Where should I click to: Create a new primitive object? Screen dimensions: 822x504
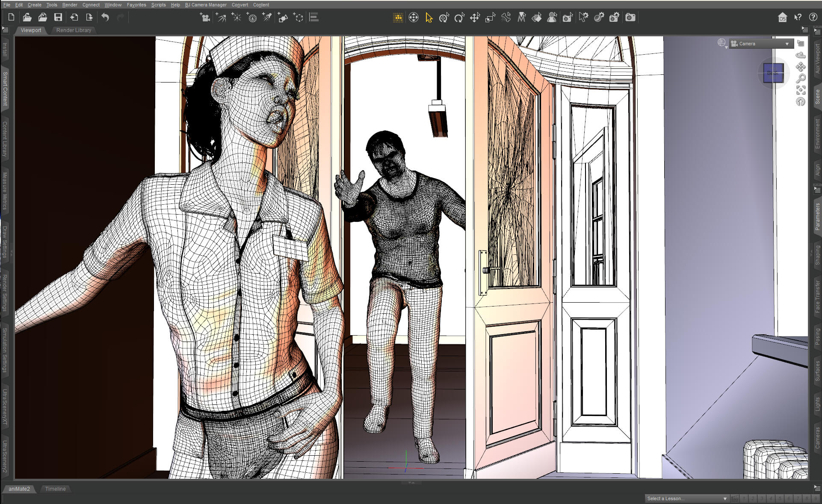tap(283, 18)
